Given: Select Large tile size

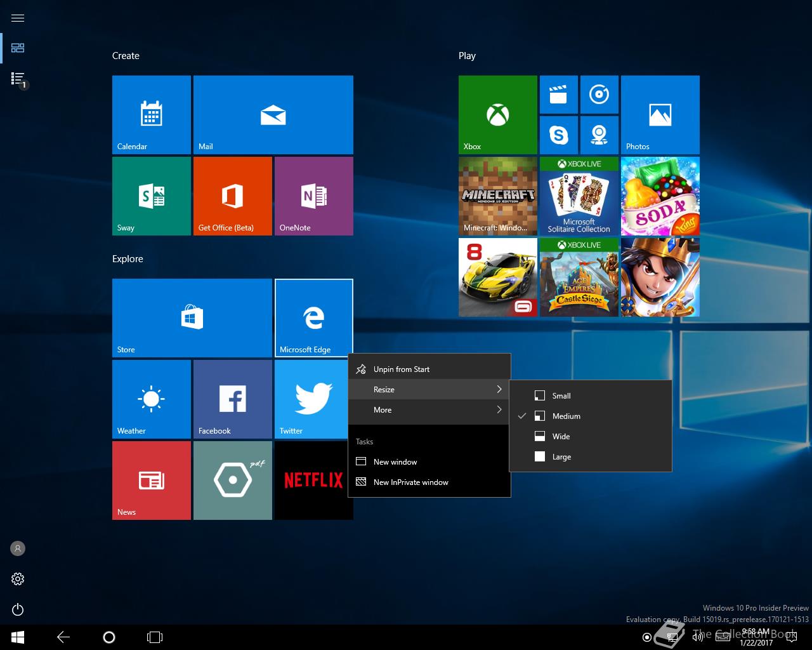Looking at the screenshot, I should [591, 456].
